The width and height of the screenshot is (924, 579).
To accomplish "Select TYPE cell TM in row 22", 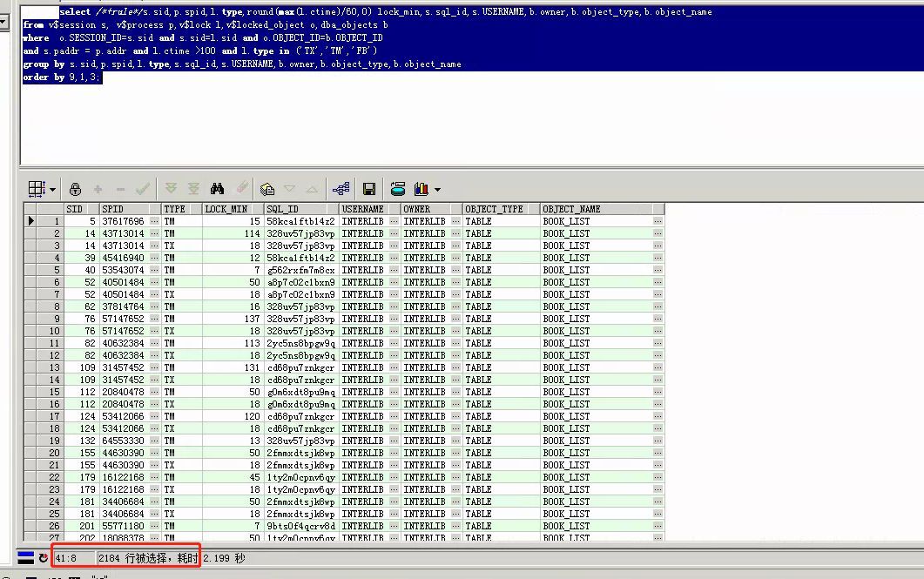I will pos(181,477).
